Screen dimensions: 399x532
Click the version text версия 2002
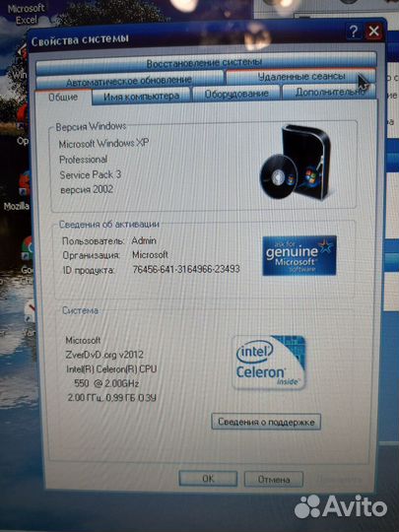(x=87, y=189)
